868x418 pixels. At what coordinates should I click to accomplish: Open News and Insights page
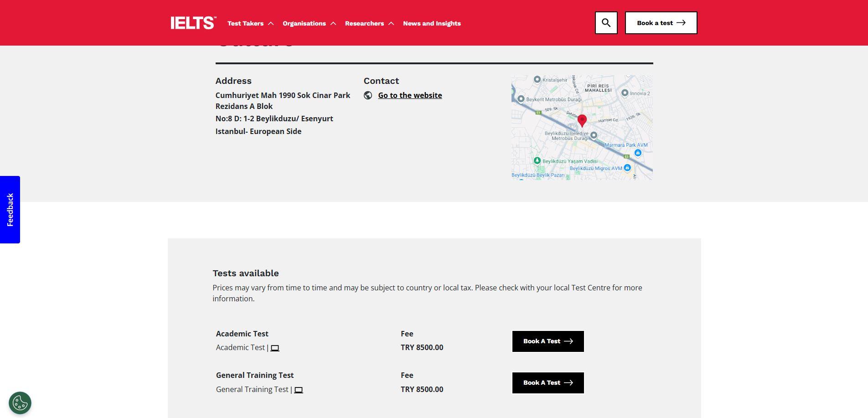(x=432, y=23)
